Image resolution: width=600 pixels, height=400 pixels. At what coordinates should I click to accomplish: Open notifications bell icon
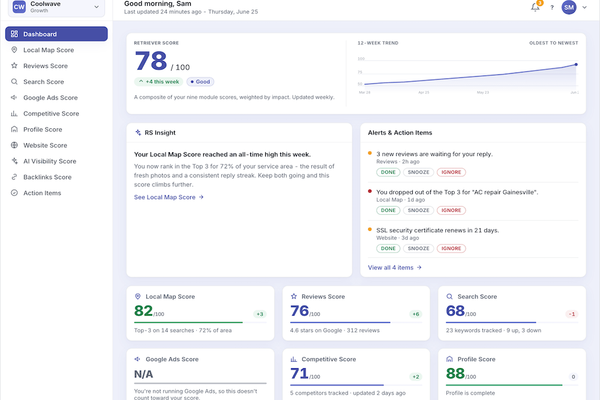(x=535, y=7)
